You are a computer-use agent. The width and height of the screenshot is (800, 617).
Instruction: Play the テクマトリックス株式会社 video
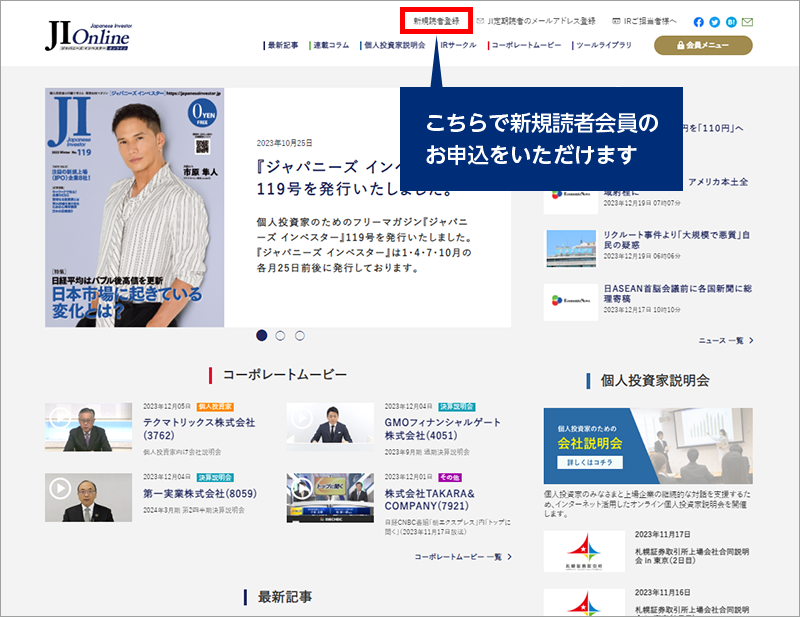pos(88,427)
